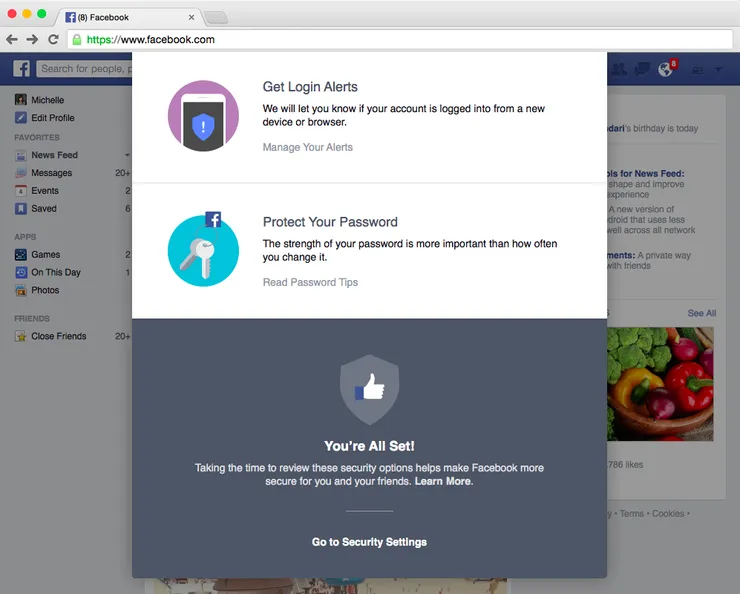Select Games text in sidebar

pyautogui.click(x=46, y=254)
